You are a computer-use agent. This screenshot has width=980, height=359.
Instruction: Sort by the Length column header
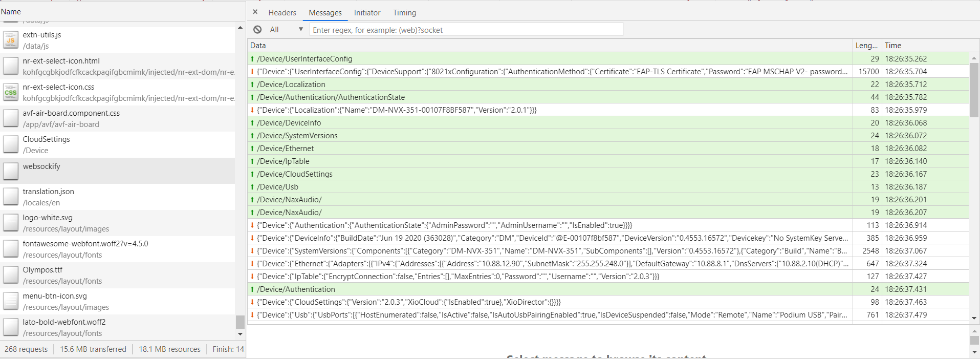pos(867,46)
